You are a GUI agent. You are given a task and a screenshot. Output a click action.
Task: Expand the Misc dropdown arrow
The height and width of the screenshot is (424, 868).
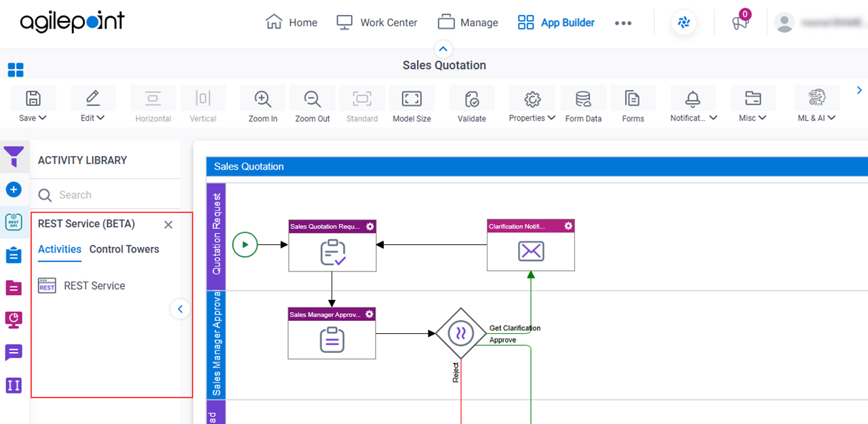point(763,118)
